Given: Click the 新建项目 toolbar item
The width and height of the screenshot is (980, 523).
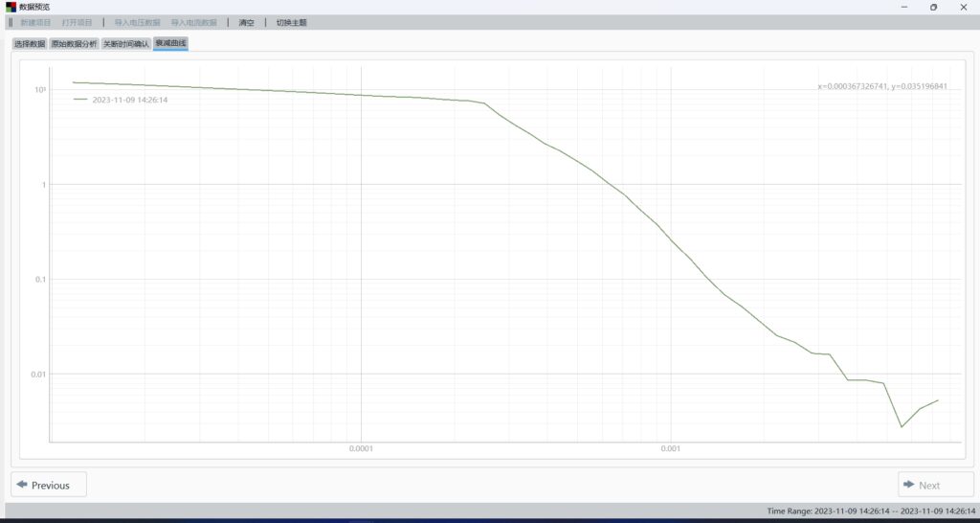Looking at the screenshot, I should 35,22.
